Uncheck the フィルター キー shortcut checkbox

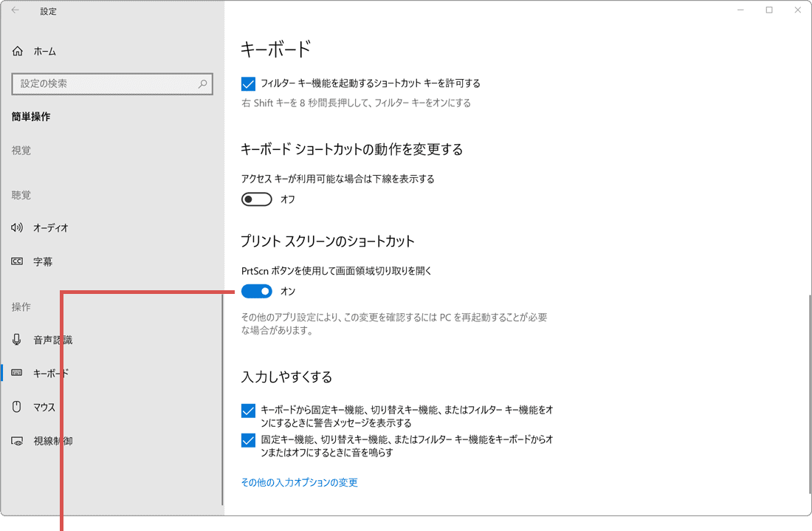click(x=248, y=83)
